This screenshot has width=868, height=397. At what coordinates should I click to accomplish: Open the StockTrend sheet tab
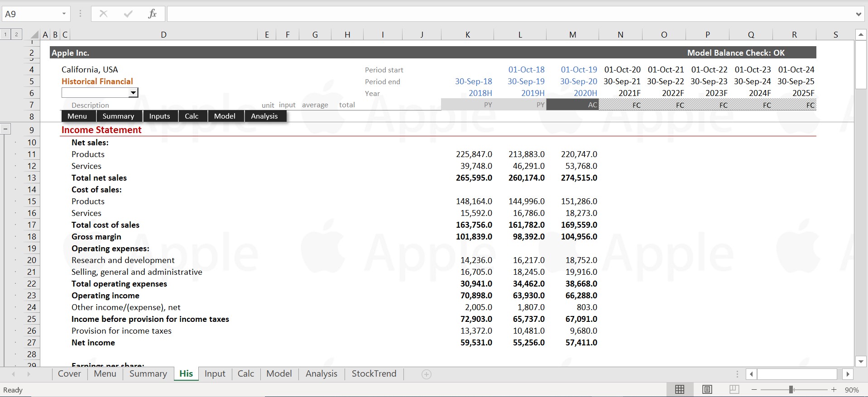click(x=374, y=374)
